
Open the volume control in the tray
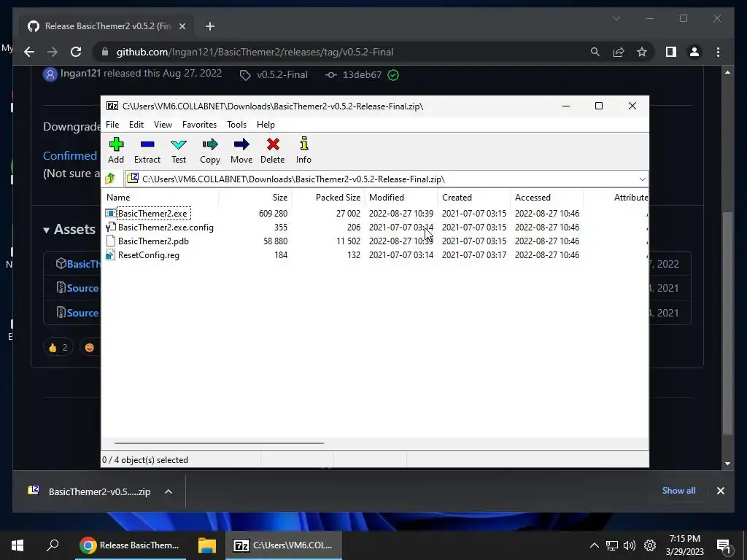[x=630, y=545]
